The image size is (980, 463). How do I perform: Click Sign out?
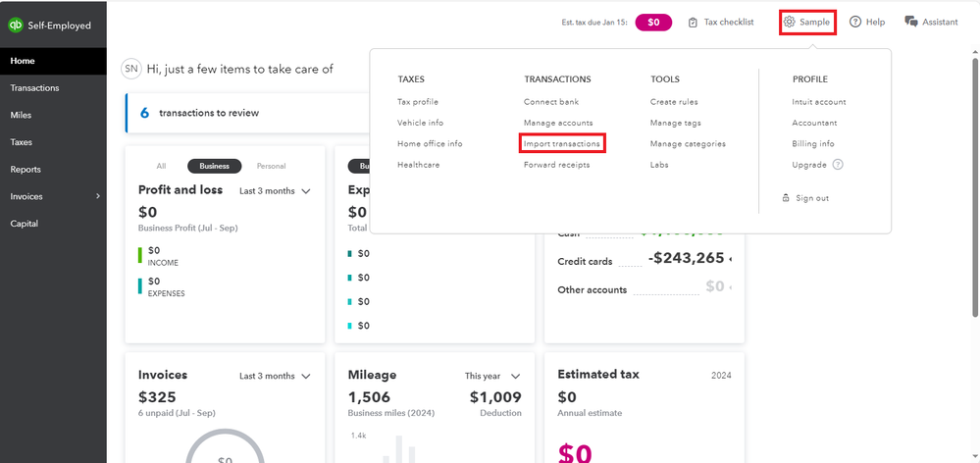coord(812,198)
